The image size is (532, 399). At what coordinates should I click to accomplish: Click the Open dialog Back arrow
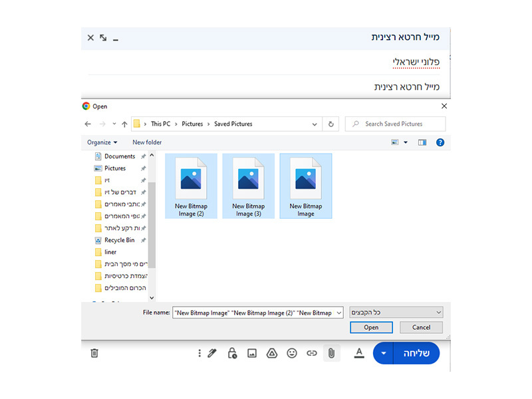click(x=88, y=124)
